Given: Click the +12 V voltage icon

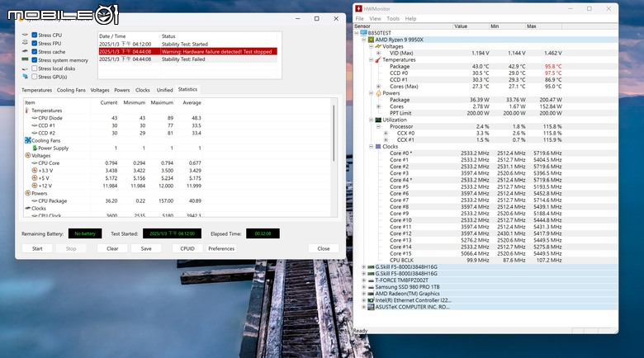Looking at the screenshot, I should [35, 186].
